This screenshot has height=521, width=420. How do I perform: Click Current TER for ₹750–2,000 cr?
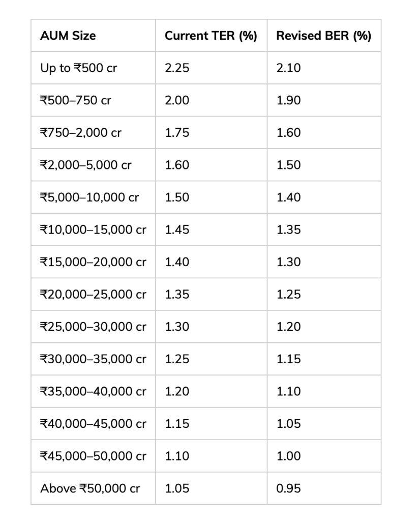177,133
